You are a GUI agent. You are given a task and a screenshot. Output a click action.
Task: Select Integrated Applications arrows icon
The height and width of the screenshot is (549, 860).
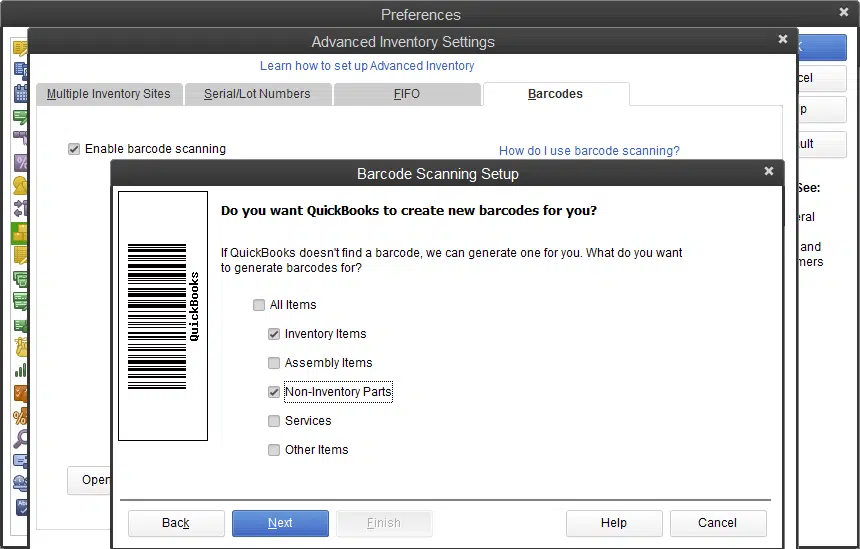tap(20, 209)
